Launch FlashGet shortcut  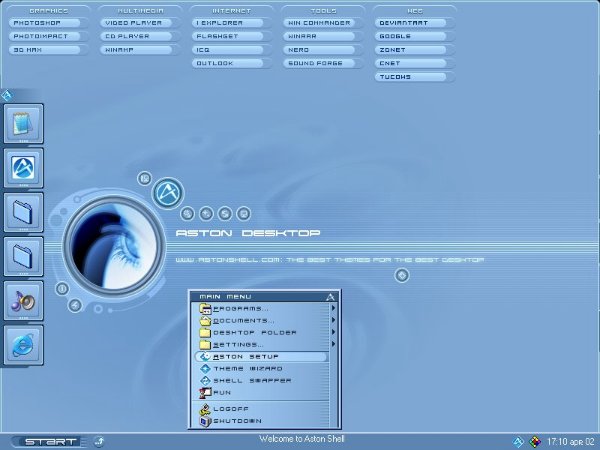(x=228, y=36)
